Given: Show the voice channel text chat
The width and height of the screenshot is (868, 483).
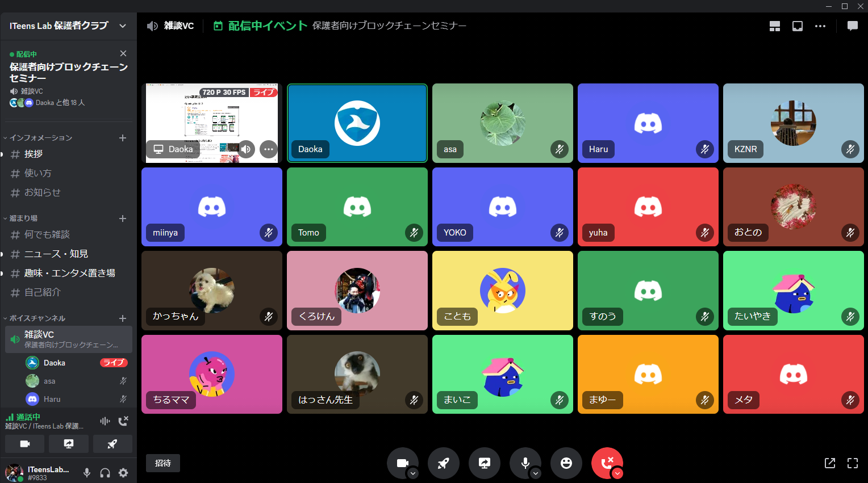Looking at the screenshot, I should (x=853, y=26).
